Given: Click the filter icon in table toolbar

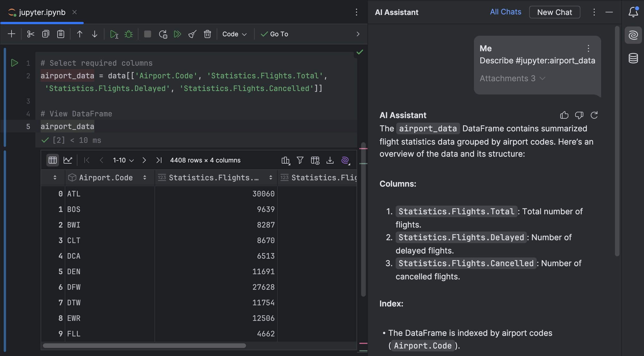Looking at the screenshot, I should click(300, 160).
